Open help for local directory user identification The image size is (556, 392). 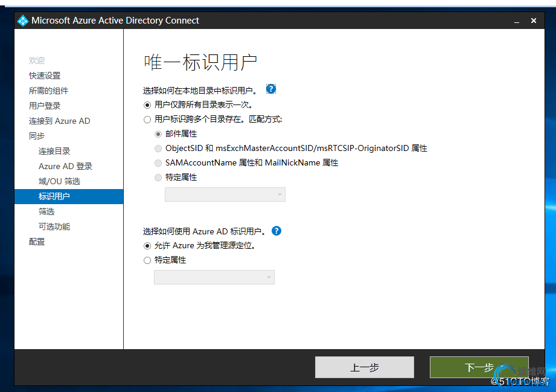pos(271,89)
